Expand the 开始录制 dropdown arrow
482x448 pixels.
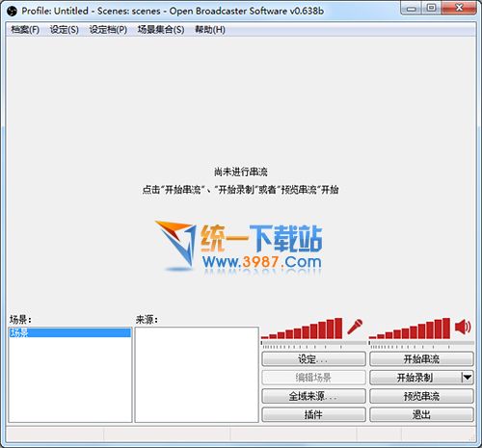pos(468,378)
